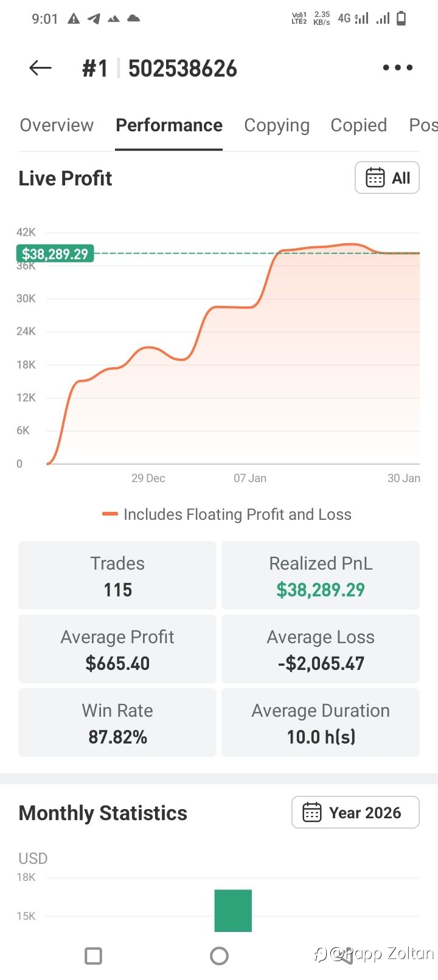Viewport: 438px width, 980px height.
Task: Tap the back arrow icon
Action: (x=40, y=68)
